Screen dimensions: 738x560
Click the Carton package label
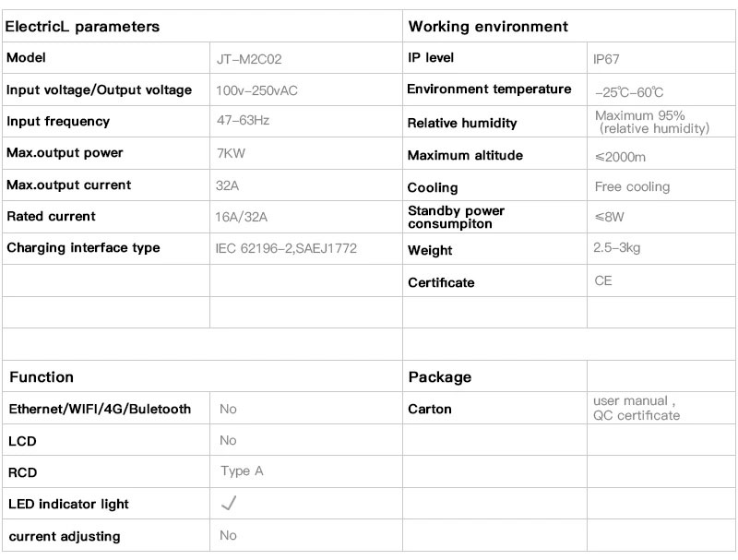pyautogui.click(x=430, y=409)
